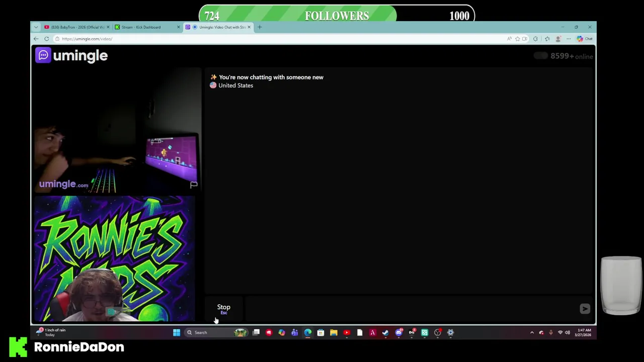Open Task View in taskbar
The height and width of the screenshot is (362, 644).
pos(256,332)
